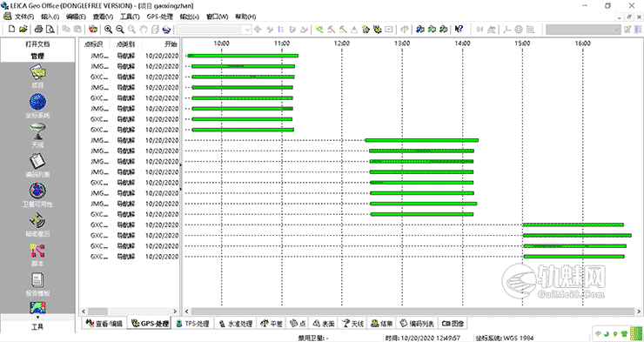Click the Print toolbar icon
Viewport: 644px width, 342px height.
click(38, 29)
